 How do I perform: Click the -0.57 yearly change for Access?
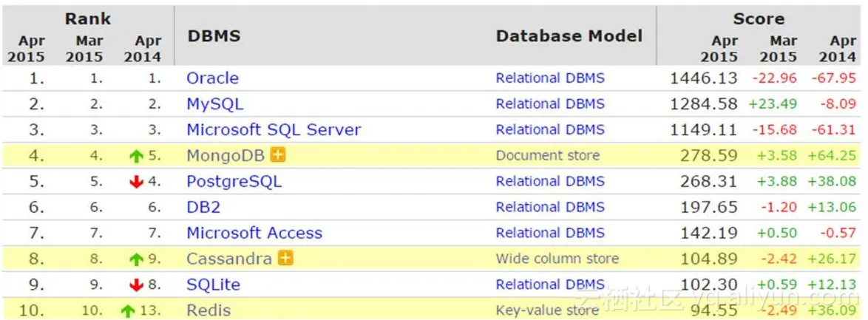(838, 233)
